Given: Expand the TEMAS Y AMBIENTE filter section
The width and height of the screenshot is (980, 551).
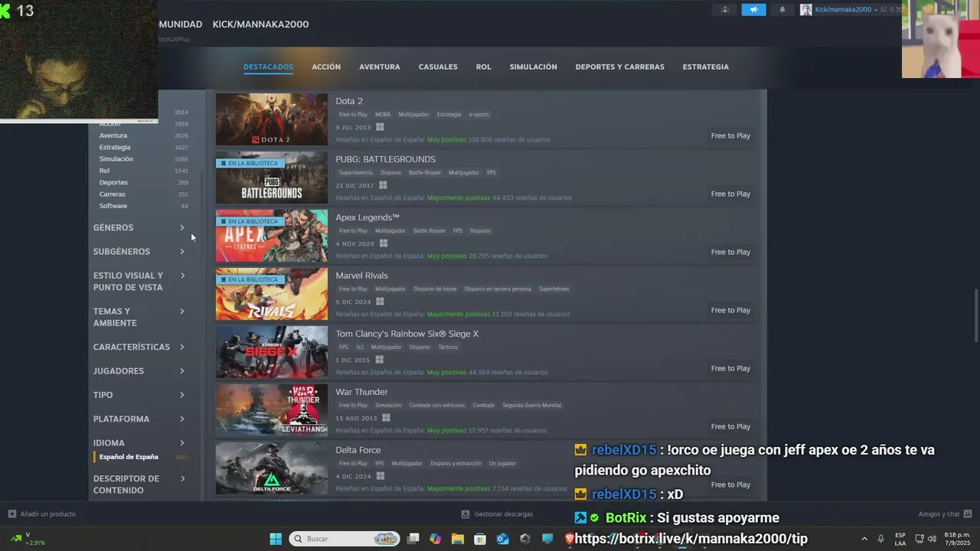Looking at the screenshot, I should [139, 317].
